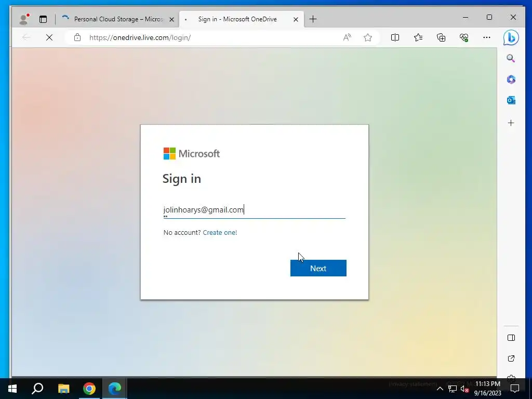Activate Read aloud icon
This screenshot has width=532, height=399.
pyautogui.click(x=347, y=37)
